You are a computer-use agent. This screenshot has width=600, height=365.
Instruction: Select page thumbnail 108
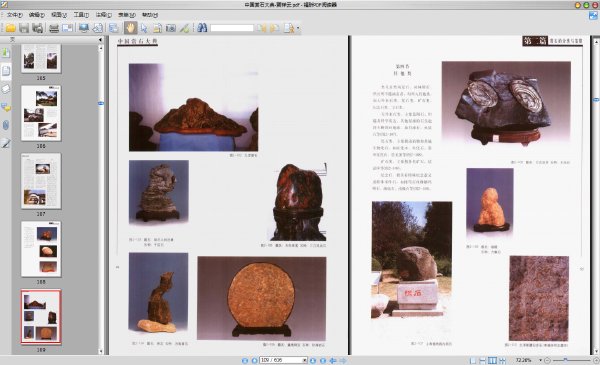click(41, 249)
